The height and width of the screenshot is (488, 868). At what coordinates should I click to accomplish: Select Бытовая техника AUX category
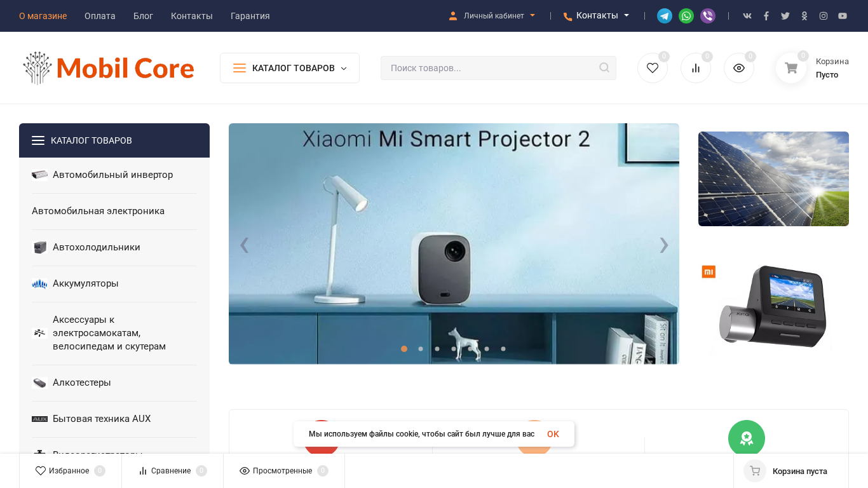114,419
